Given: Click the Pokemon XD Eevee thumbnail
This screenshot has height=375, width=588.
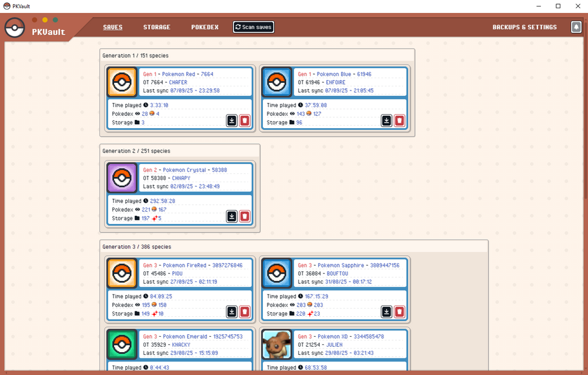Looking at the screenshot, I should click(276, 344).
